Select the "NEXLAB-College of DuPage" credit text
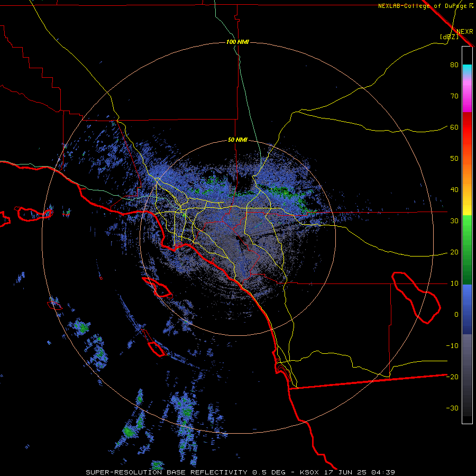The image size is (476, 476). (x=423, y=6)
